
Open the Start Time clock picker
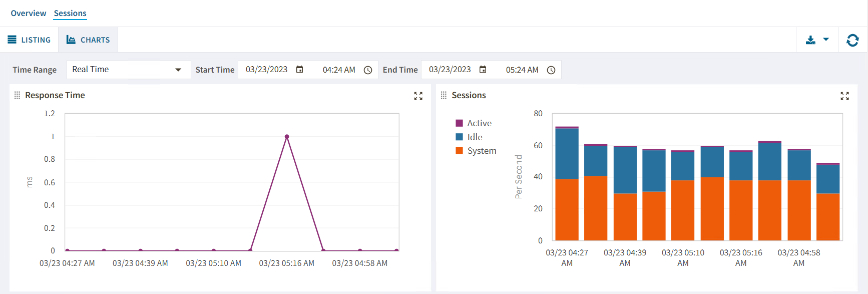(x=368, y=70)
